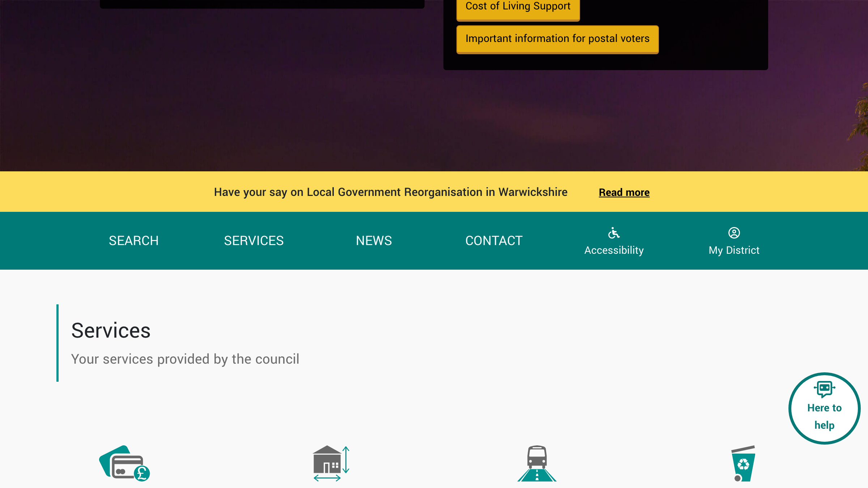The width and height of the screenshot is (868, 488).
Task: Open the SEARCH menu item
Action: [x=133, y=240]
